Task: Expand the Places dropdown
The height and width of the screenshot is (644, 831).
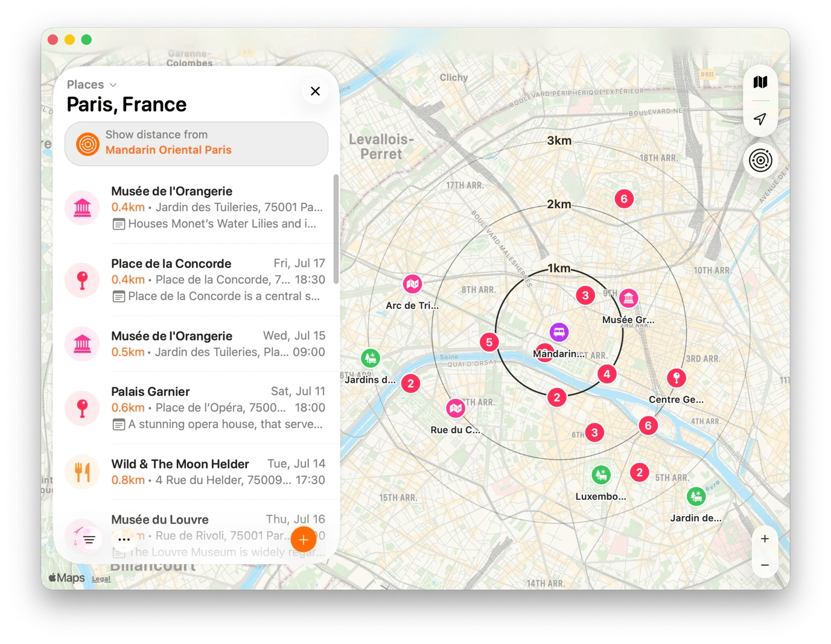Action: pyautogui.click(x=91, y=84)
